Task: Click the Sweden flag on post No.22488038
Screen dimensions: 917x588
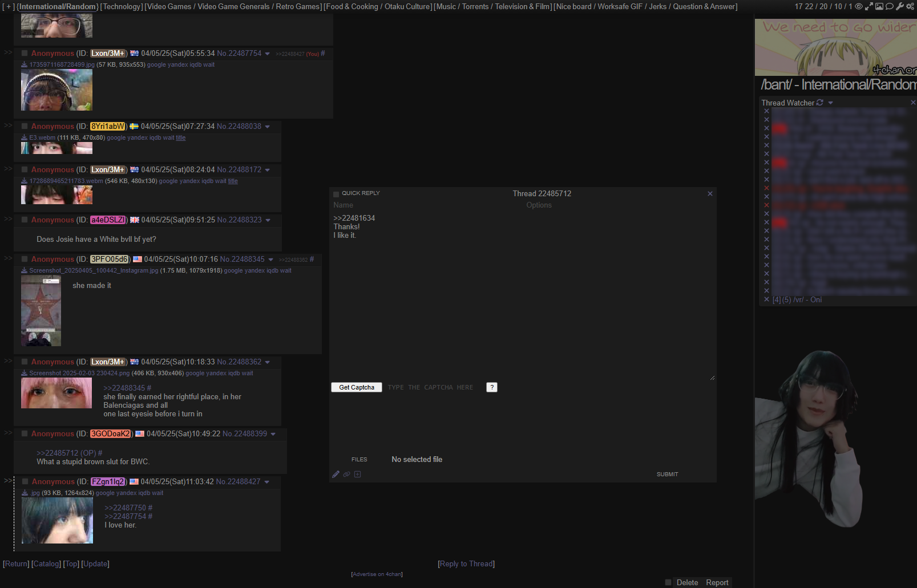Action: tap(134, 127)
